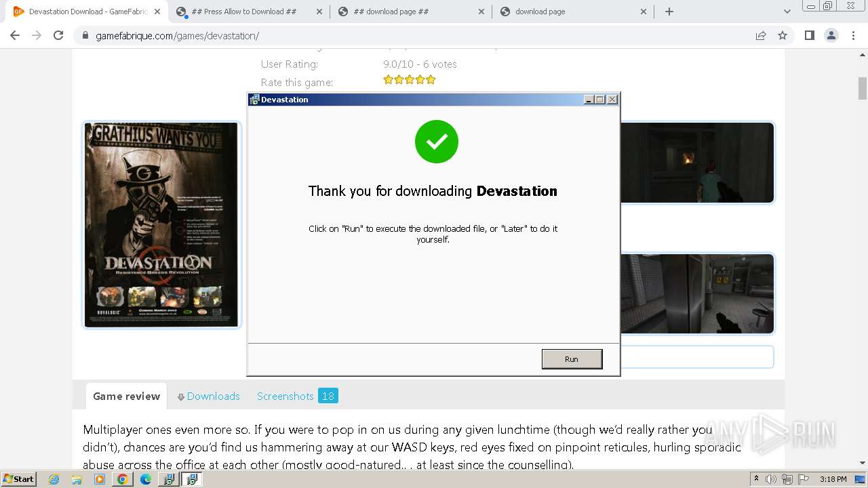Open the Devastation poster thumbnail
Screen dimensions: 868x488
coord(161,225)
